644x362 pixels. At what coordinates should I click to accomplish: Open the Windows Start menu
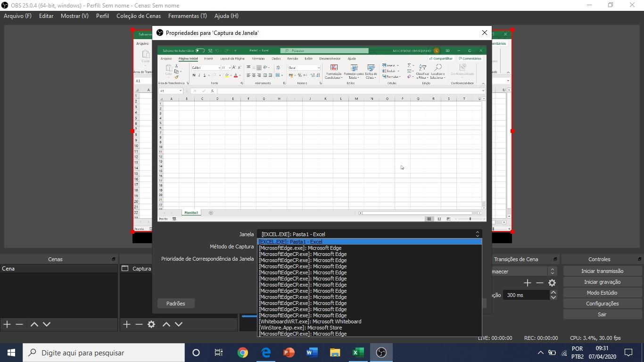(11, 353)
